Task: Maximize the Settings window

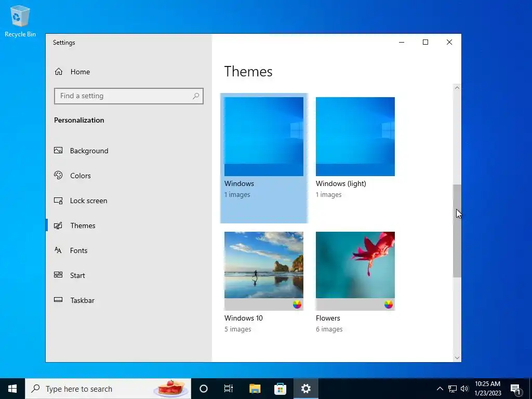Action: 425,42
